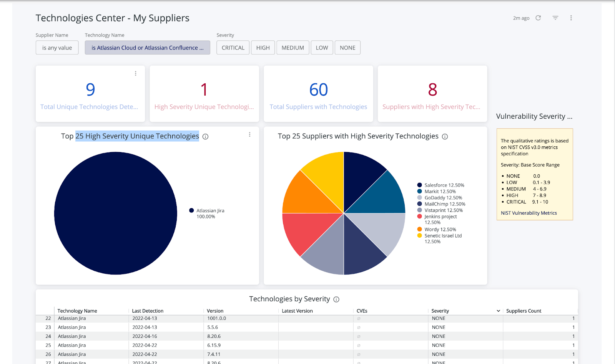Click version 1001.0.0 in row 22

[x=216, y=318]
